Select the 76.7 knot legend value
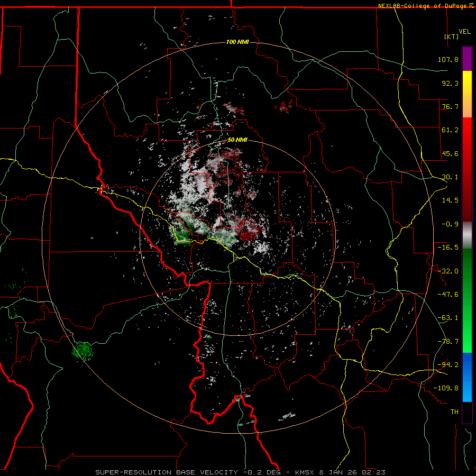Viewport: 476px width, 476px height. [x=450, y=106]
